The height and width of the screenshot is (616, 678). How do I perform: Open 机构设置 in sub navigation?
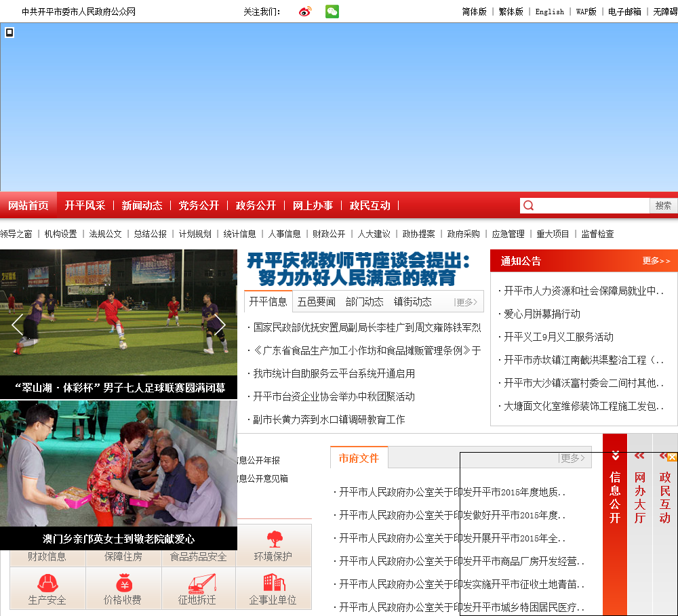(61, 234)
